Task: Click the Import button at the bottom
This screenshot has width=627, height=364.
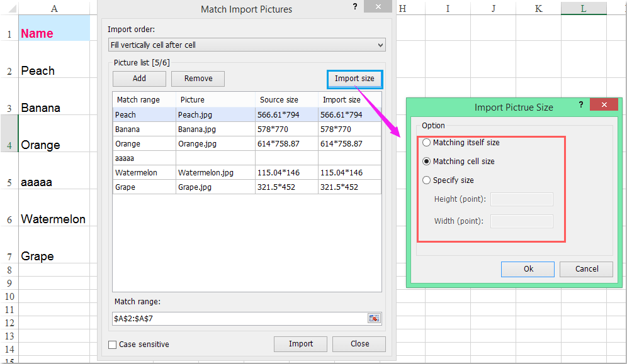Action: [300, 344]
